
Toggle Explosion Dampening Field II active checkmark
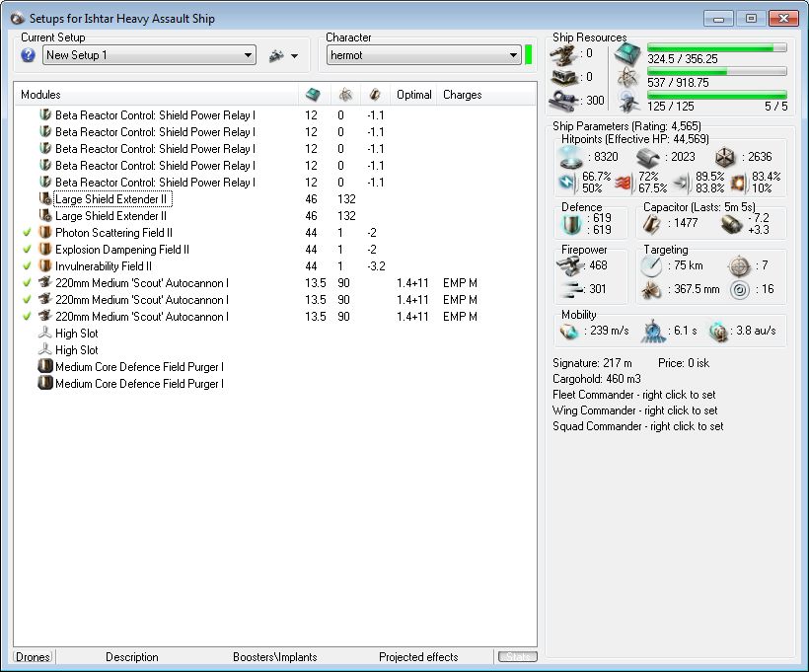[x=27, y=250]
